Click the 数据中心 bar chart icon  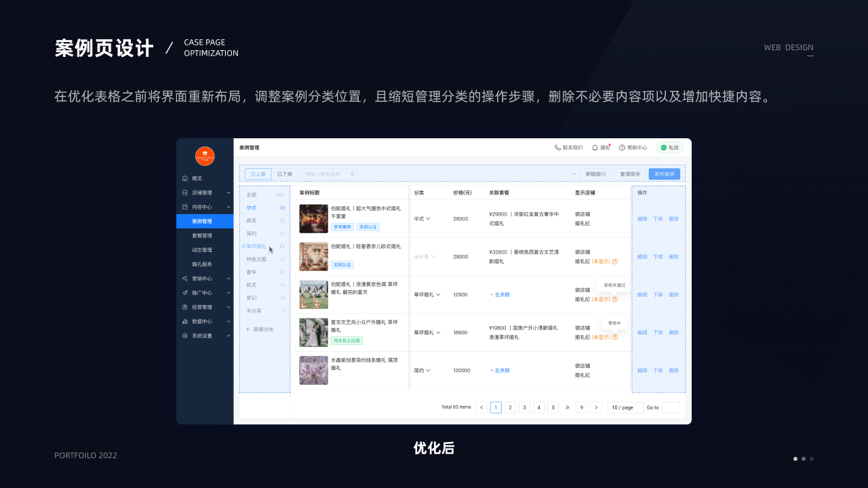(x=185, y=321)
